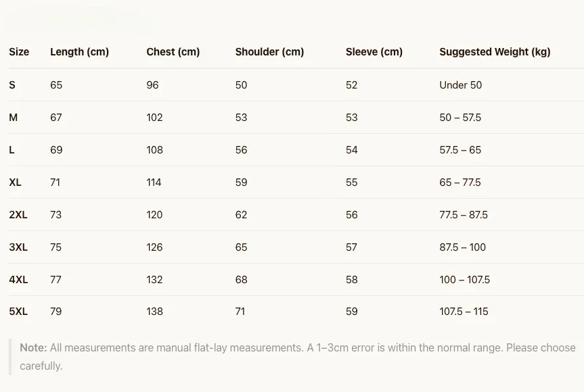Click the Shoulder (cm) column header
The height and width of the screenshot is (392, 584).
[269, 52]
